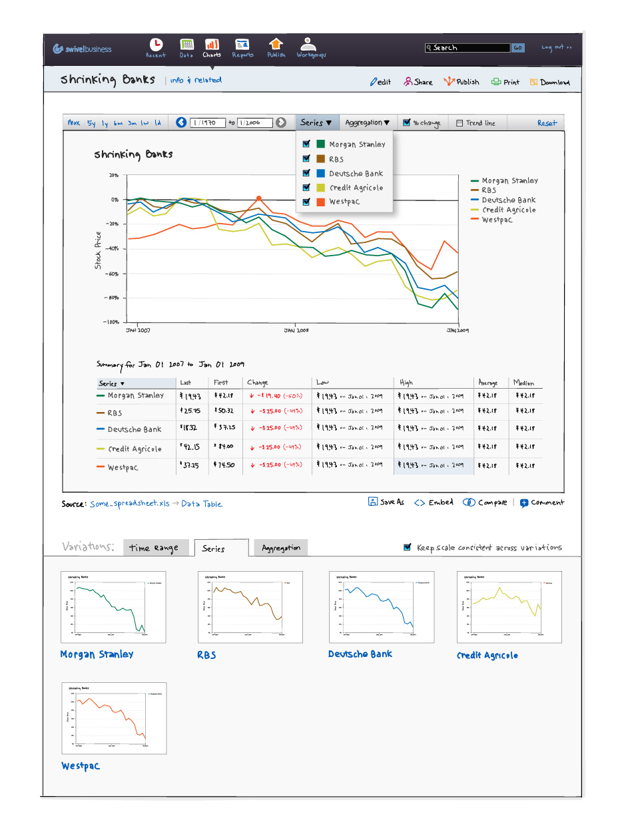Open the Reports icon in navigation
This screenshot has height=840, width=626.
coord(242,45)
